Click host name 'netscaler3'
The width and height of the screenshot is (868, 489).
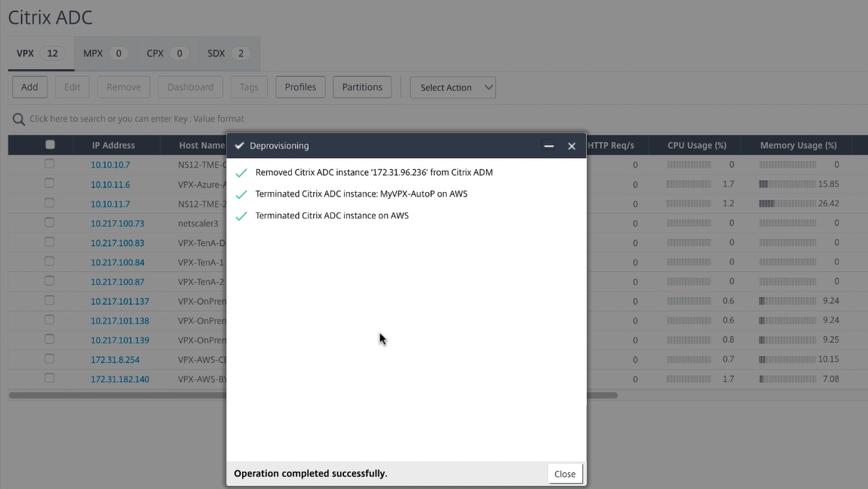(x=198, y=224)
